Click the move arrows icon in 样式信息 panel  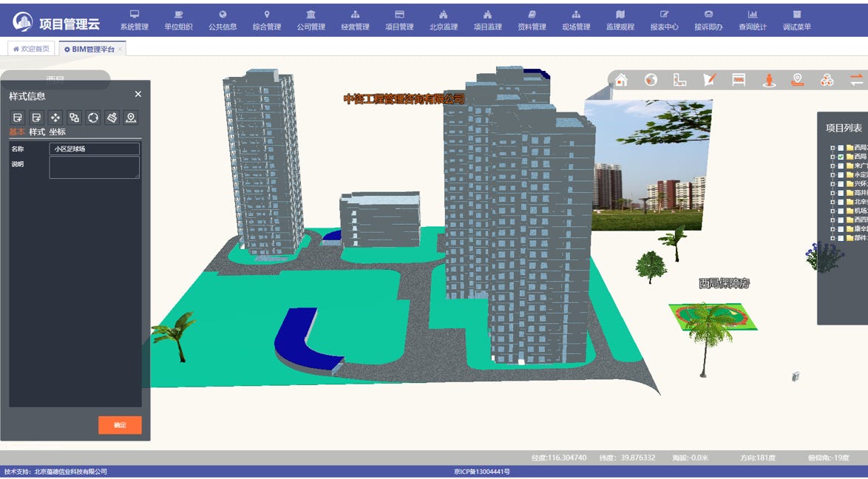55,118
